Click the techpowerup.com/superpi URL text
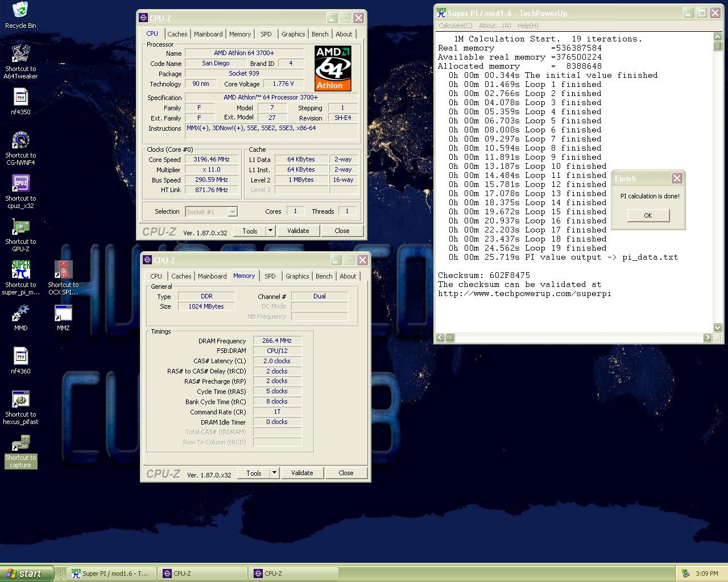Image resolution: width=728 pixels, height=582 pixels. coord(524,293)
